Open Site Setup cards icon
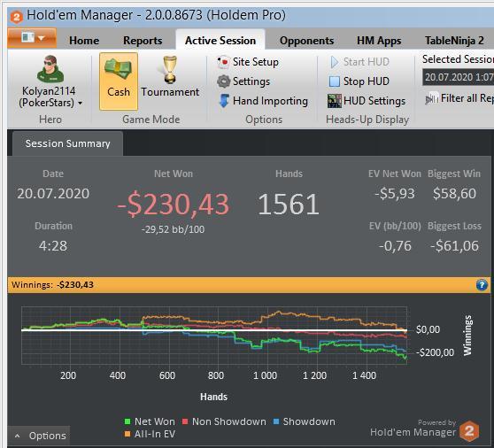Screen dimensions: 494x448 click(223, 62)
